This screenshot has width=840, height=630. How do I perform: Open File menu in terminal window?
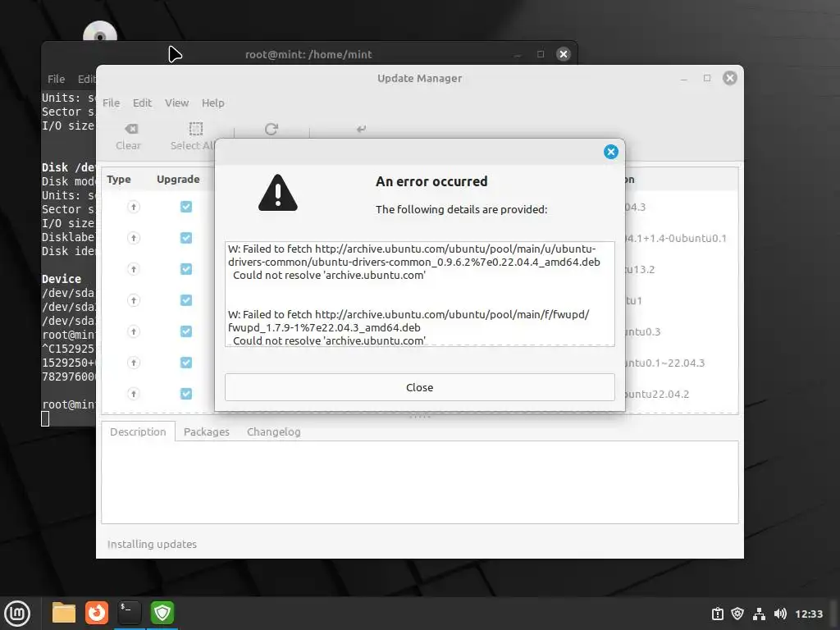tap(57, 80)
